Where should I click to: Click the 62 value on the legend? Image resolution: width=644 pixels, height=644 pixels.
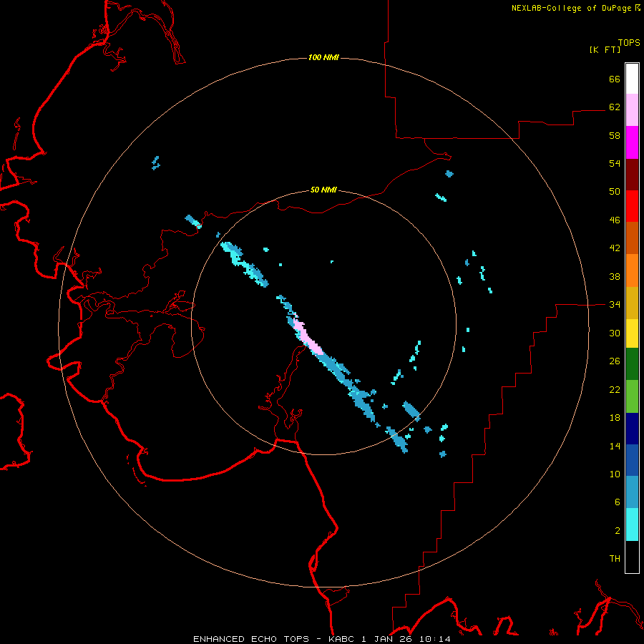(615, 107)
